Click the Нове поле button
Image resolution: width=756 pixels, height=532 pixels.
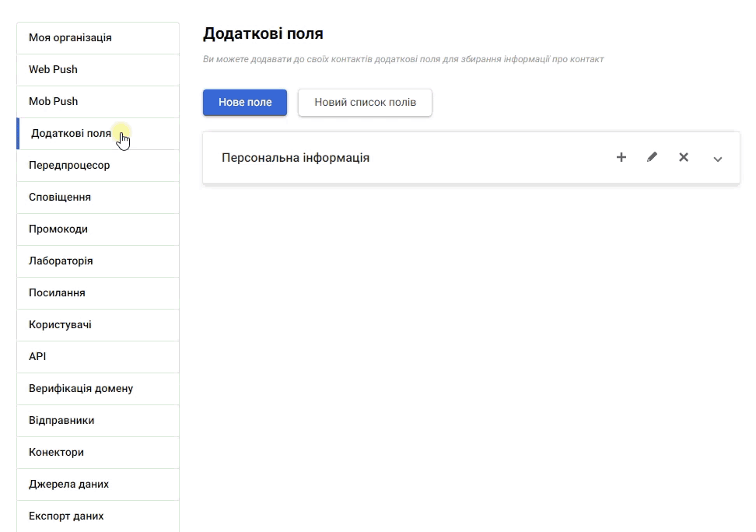245,102
